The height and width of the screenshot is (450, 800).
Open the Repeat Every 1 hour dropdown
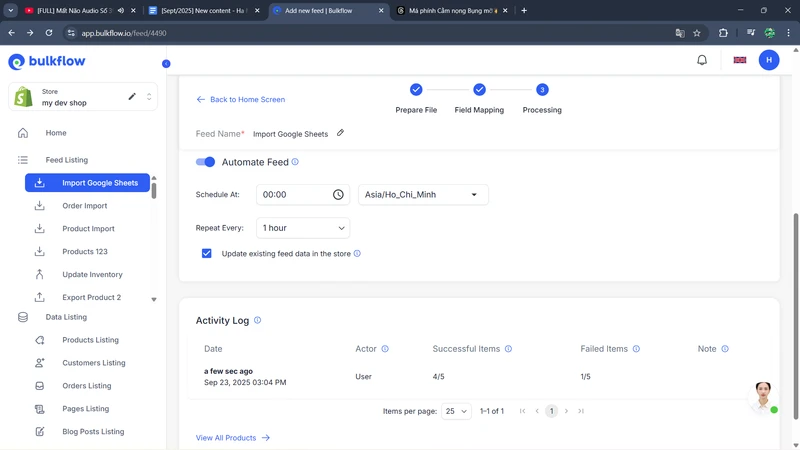[303, 228]
